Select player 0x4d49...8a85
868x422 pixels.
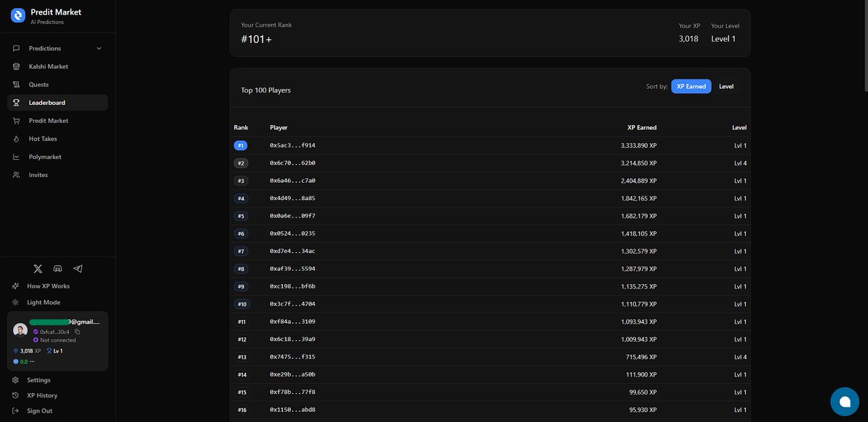[292, 198]
